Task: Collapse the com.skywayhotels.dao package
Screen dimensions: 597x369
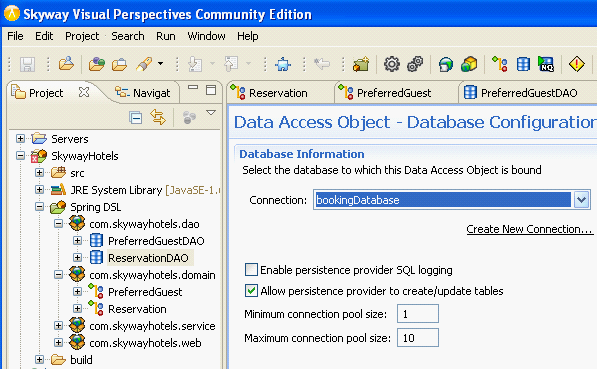Action: point(58,224)
